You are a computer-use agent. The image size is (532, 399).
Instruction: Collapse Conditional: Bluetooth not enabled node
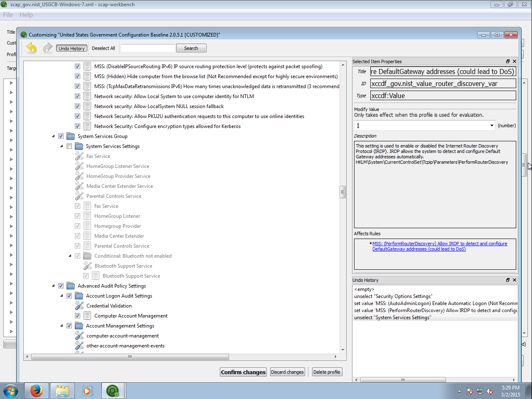70,256
